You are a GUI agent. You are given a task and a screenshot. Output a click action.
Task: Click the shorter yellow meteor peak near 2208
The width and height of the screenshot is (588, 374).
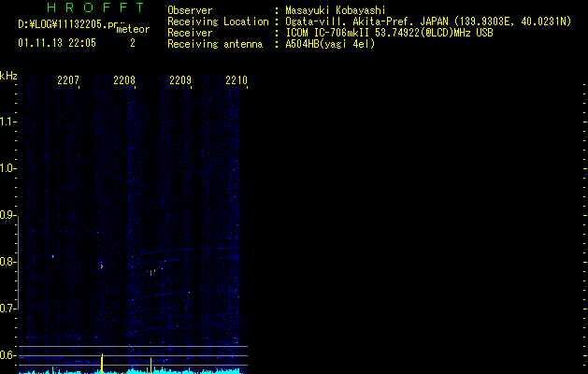tap(151, 366)
